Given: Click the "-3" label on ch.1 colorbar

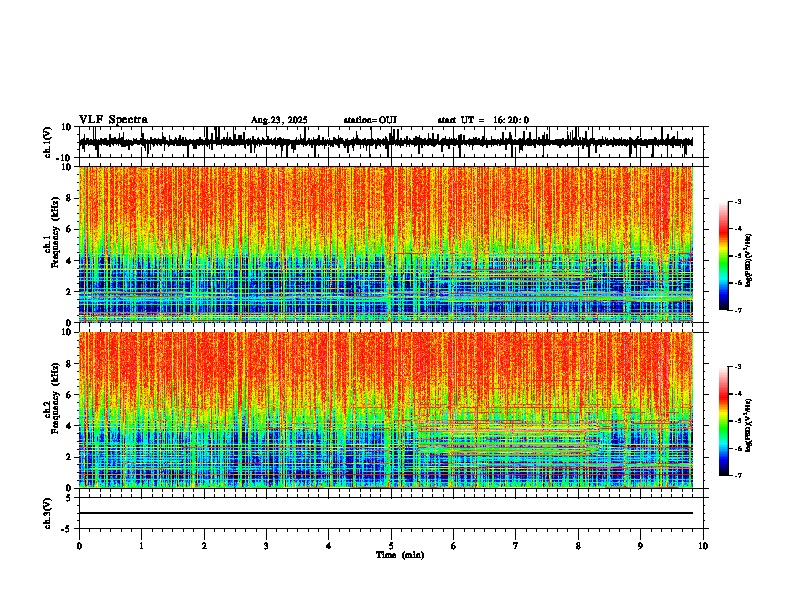Looking at the screenshot, I should [738, 202].
